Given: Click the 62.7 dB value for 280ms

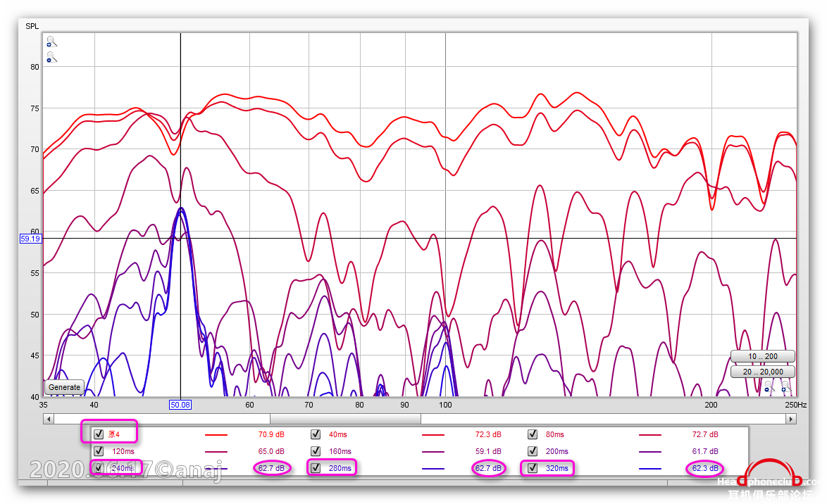Looking at the screenshot, I should (488, 468).
